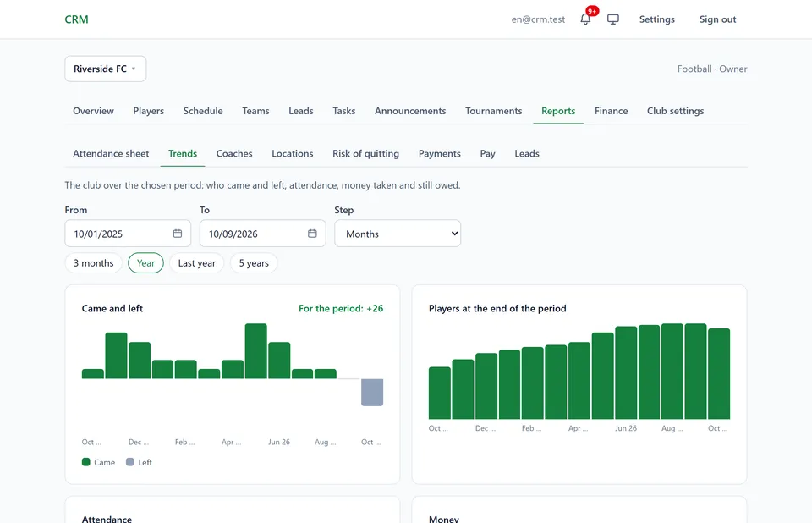Click the CRM logo
Viewport: 812px width, 523px height.
[x=77, y=19]
